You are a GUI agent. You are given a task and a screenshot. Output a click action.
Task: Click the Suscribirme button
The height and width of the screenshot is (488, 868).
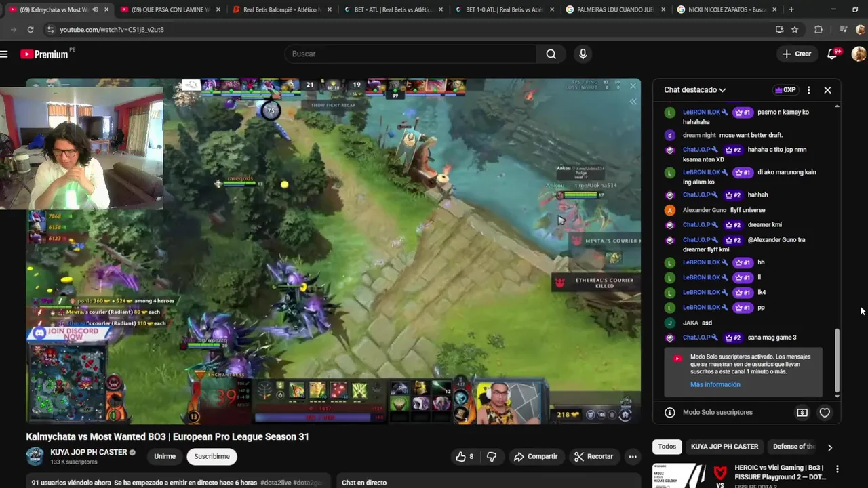(x=212, y=457)
